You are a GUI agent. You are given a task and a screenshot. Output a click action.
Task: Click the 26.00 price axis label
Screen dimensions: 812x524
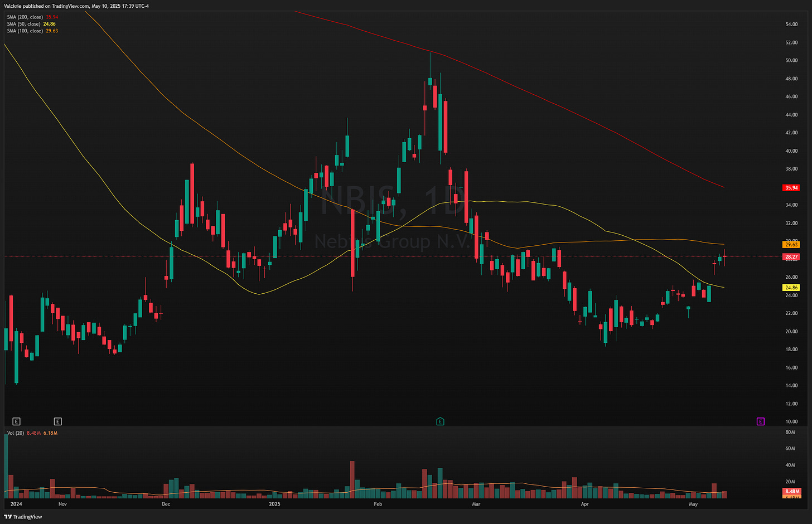pos(791,277)
